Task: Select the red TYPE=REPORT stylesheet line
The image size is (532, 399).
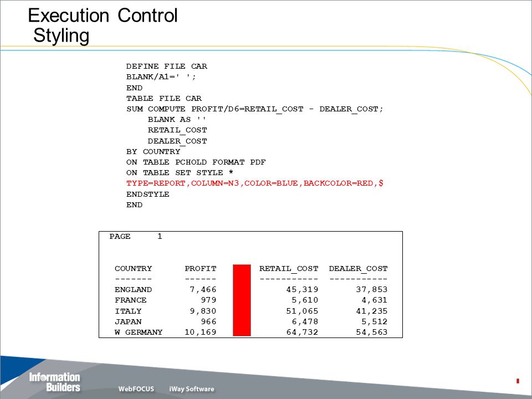Action: click(255, 183)
